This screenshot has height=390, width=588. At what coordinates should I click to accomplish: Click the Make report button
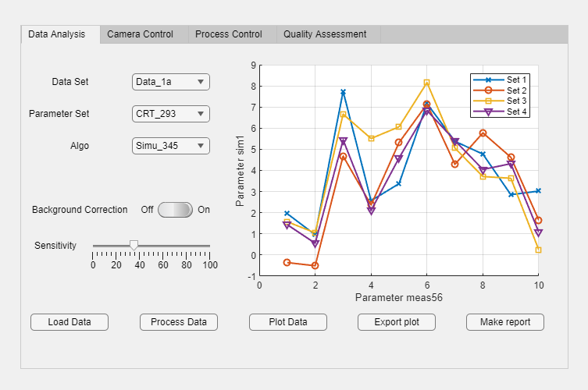tap(504, 322)
